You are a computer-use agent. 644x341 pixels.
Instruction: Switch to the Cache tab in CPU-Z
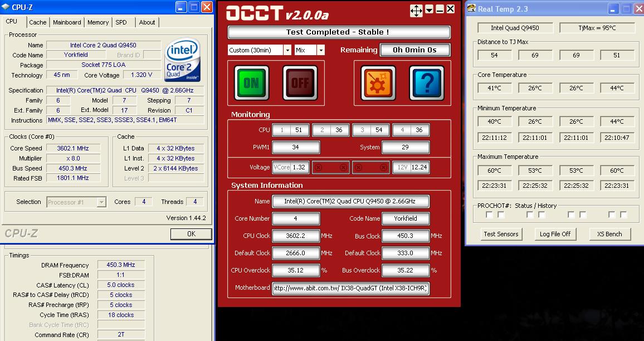click(38, 22)
